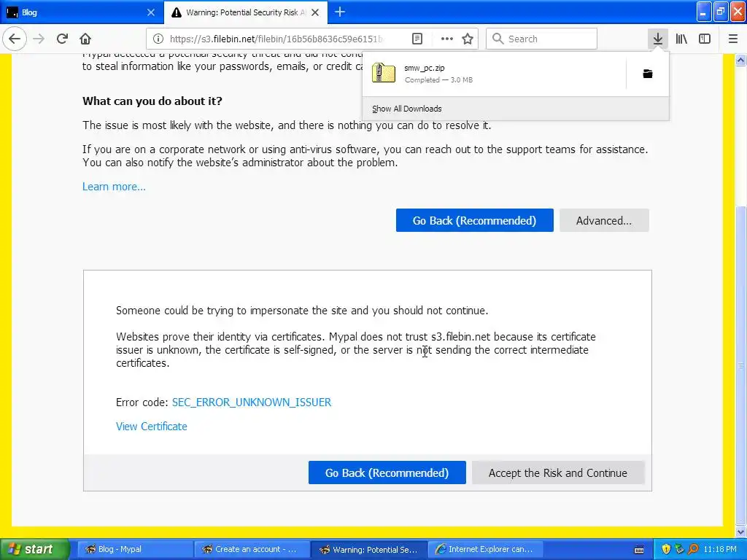Screen dimensions: 747x560
Task: Click the downloads arrow toolbar button
Action: tap(657, 39)
